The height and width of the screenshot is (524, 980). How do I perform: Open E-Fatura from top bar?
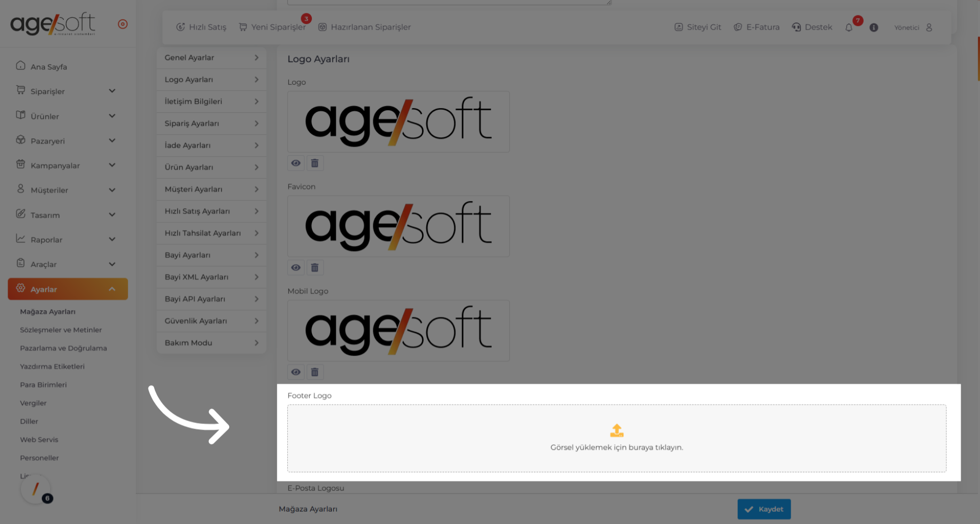756,27
